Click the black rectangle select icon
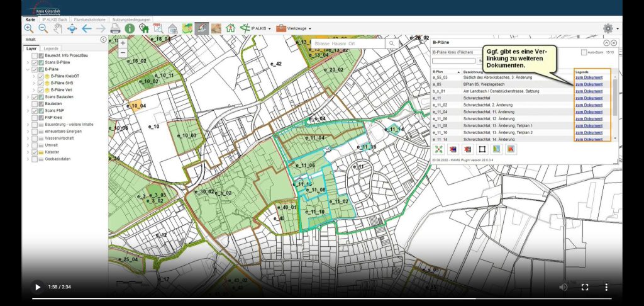Viewport: 644px width, 306px height. tap(482, 149)
